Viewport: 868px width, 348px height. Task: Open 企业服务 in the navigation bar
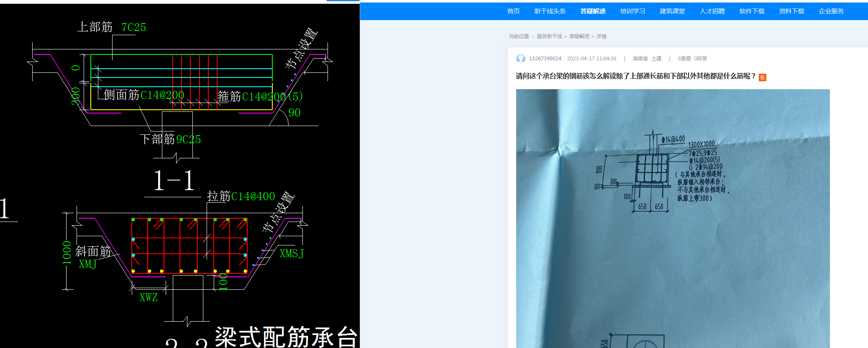click(x=831, y=11)
